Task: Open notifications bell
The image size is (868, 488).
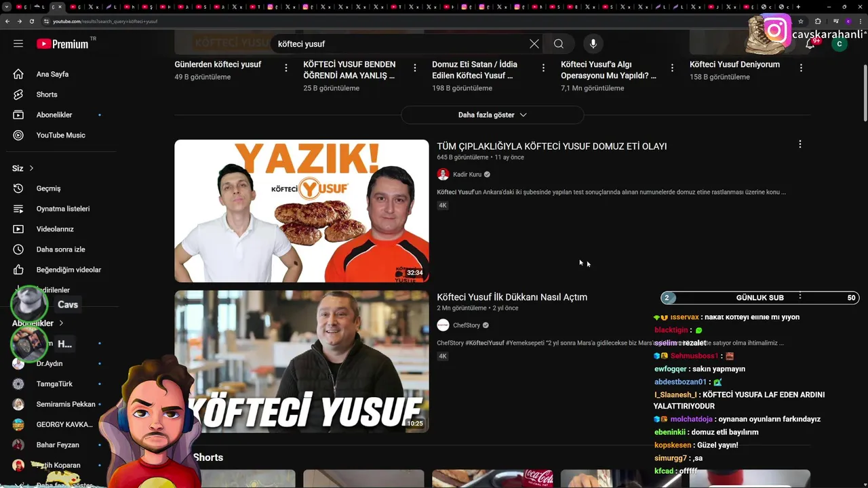Action: click(810, 43)
